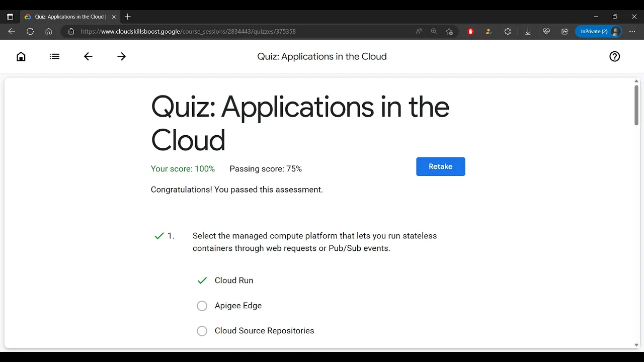Open the orange figure extension icon

tap(489, 31)
